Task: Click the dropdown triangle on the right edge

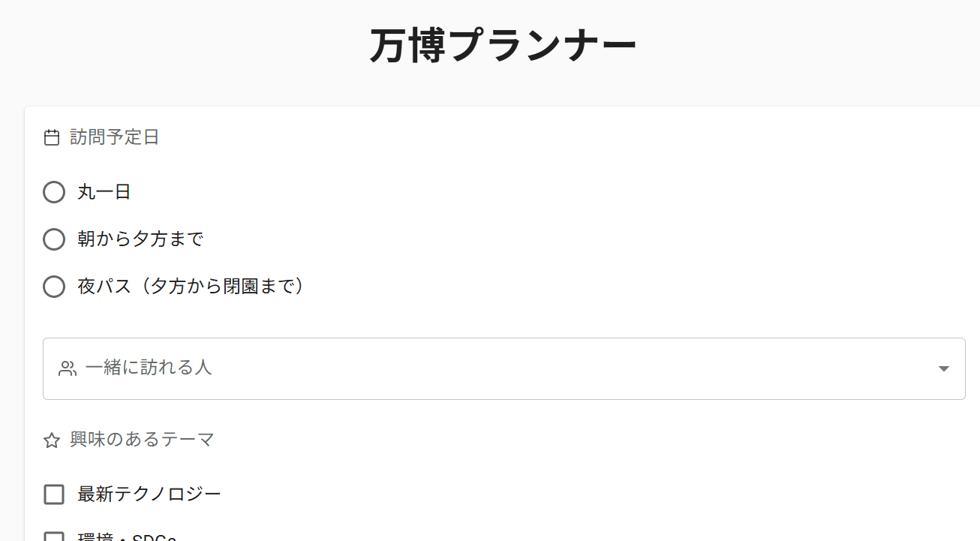Action: 942,368
